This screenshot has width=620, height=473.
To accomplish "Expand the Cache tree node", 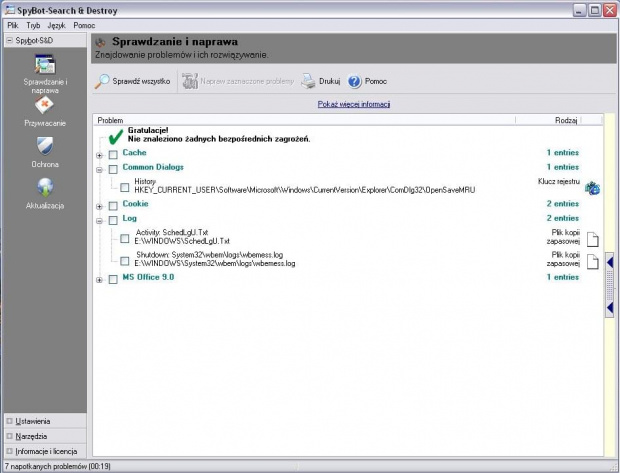I will tap(99, 155).
